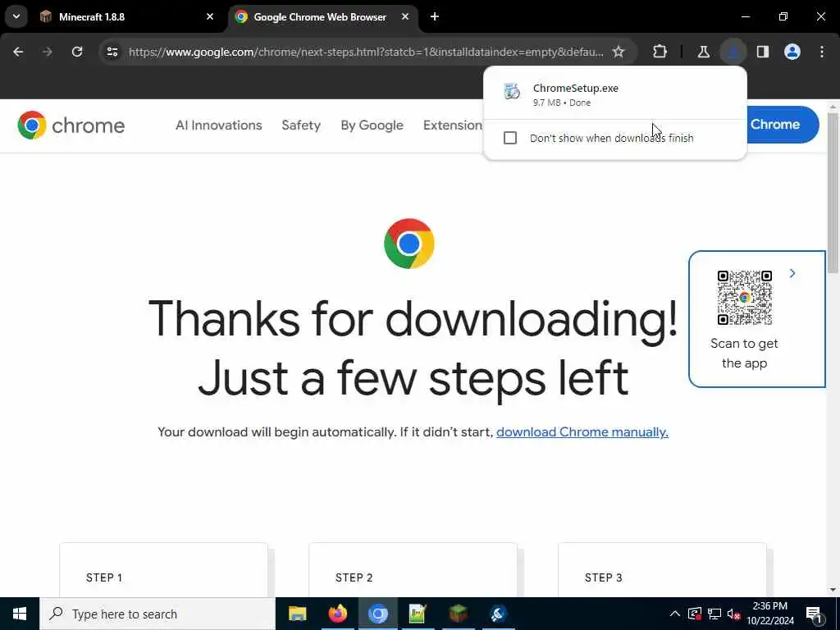Reload the current page
Viewport: 840px width, 630px height.
tap(77, 52)
